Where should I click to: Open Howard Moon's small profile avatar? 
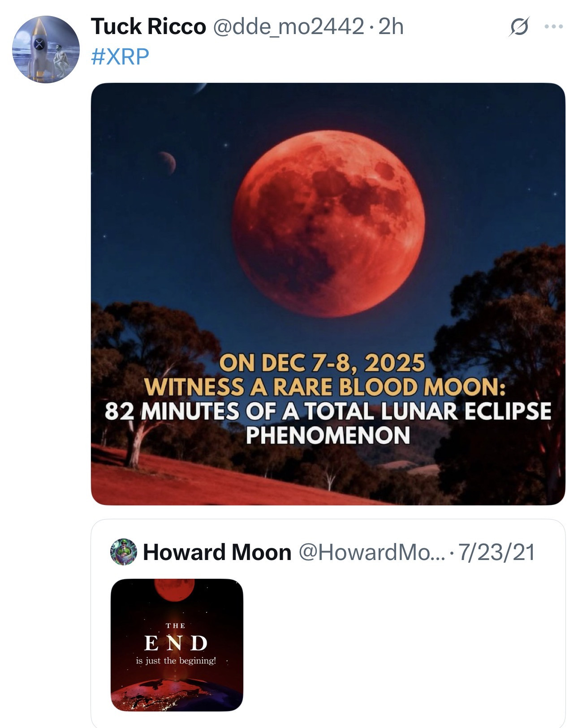click(124, 551)
